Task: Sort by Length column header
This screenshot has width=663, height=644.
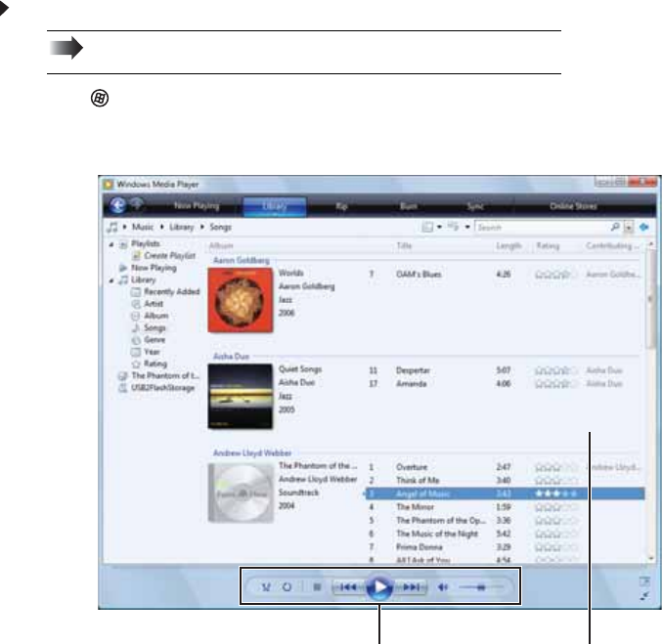Action: point(508,245)
